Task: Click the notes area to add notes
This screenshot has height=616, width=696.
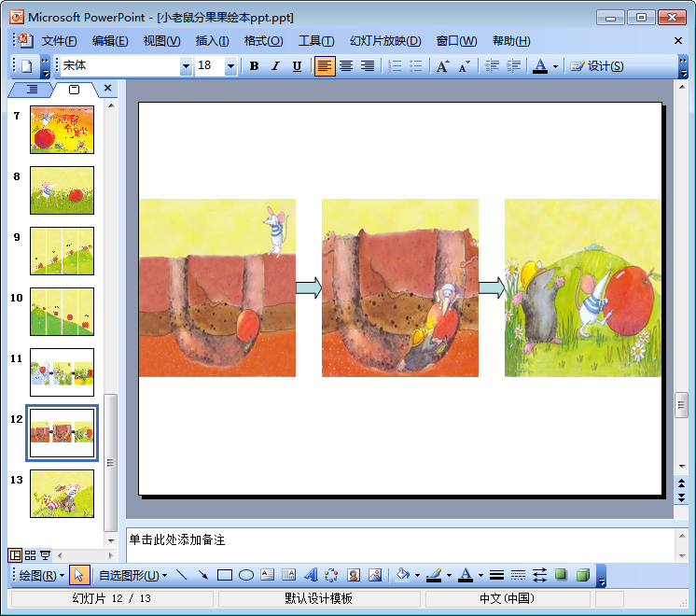Action: (x=400, y=545)
